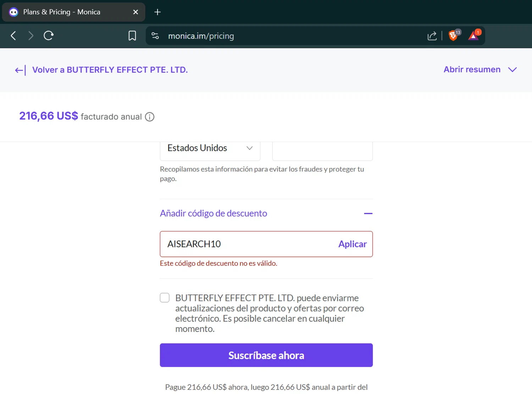Open Brave Shields lion icon
The image size is (532, 394).
pos(454,35)
